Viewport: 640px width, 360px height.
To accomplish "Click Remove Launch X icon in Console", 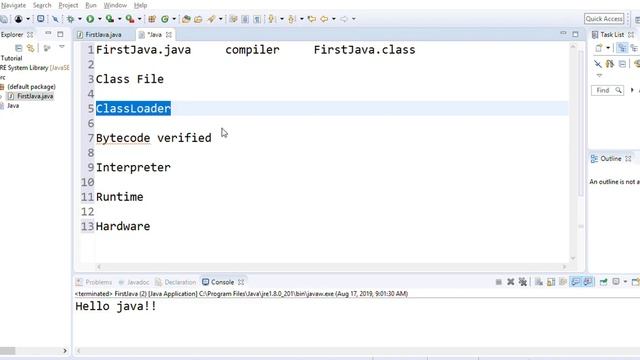I will 510,282.
